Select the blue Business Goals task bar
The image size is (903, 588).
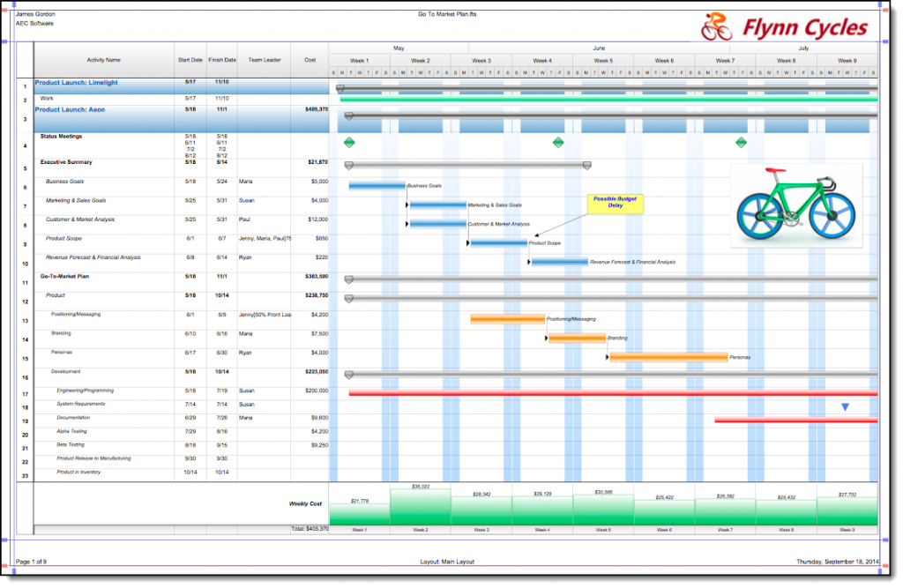(x=377, y=185)
